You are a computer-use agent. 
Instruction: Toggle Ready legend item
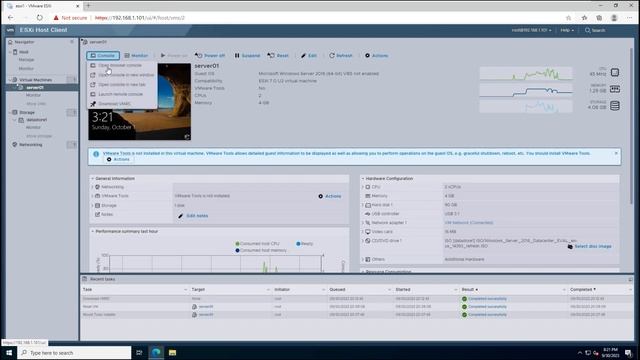pyautogui.click(x=304, y=244)
